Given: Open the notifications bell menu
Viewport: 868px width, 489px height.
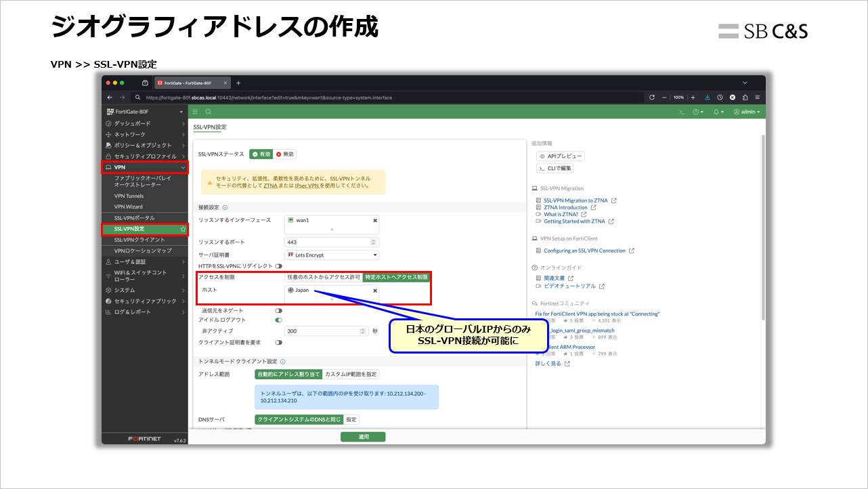Looking at the screenshot, I should 718,112.
